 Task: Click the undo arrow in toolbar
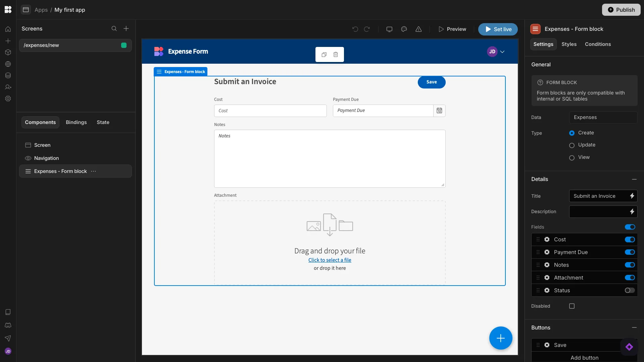[355, 29]
